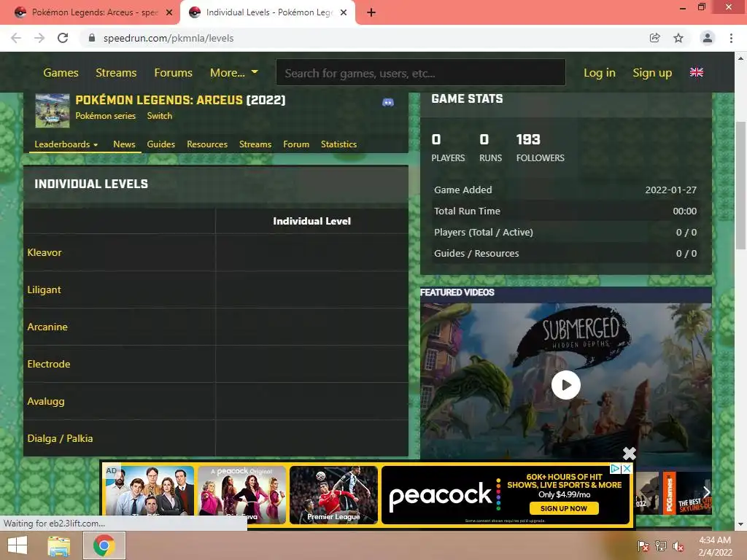Open Streams in the top navigation
Image resolution: width=747 pixels, height=560 pixels.
pos(116,73)
